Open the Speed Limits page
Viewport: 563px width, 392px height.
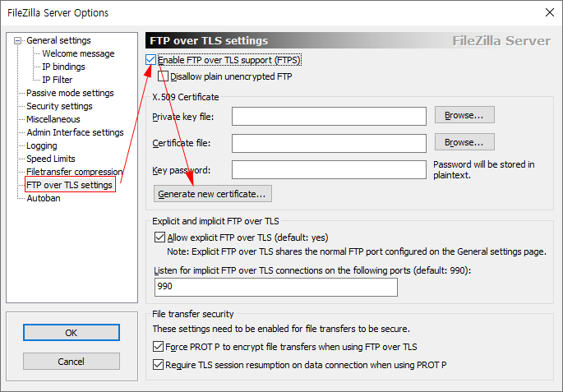click(x=51, y=159)
